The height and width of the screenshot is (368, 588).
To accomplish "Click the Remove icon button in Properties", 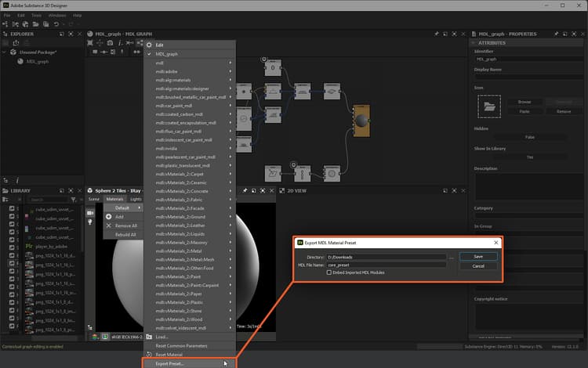I will click(x=564, y=111).
